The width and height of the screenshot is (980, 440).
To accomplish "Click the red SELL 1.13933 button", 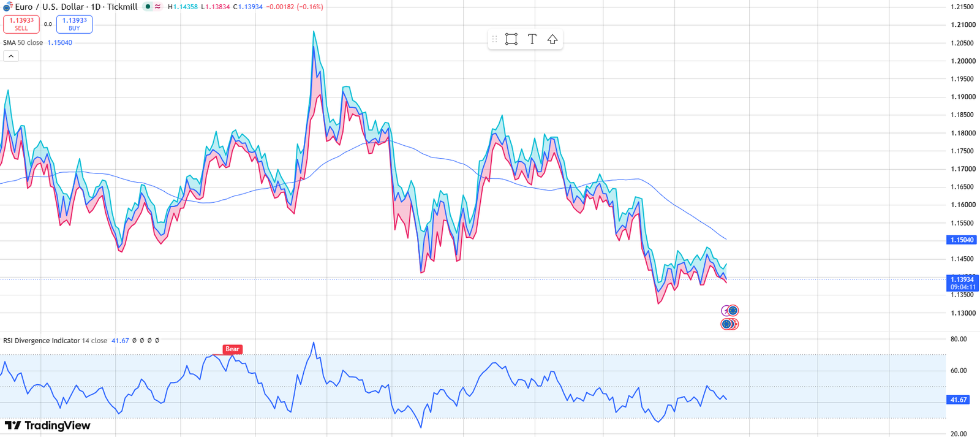I will [21, 24].
